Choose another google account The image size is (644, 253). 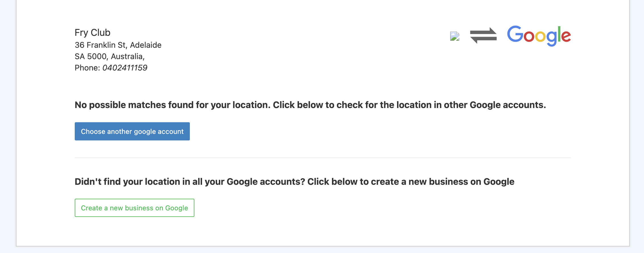[x=132, y=131]
